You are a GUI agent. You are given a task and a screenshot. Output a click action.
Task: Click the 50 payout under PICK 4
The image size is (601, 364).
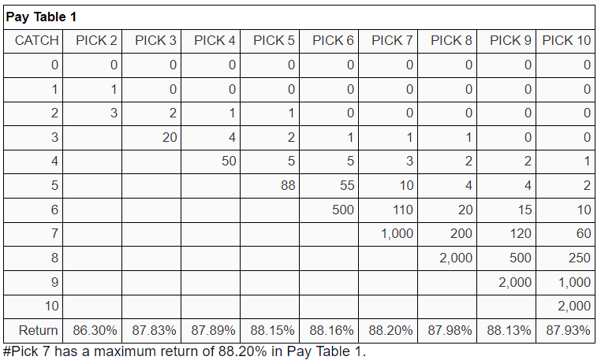click(229, 162)
